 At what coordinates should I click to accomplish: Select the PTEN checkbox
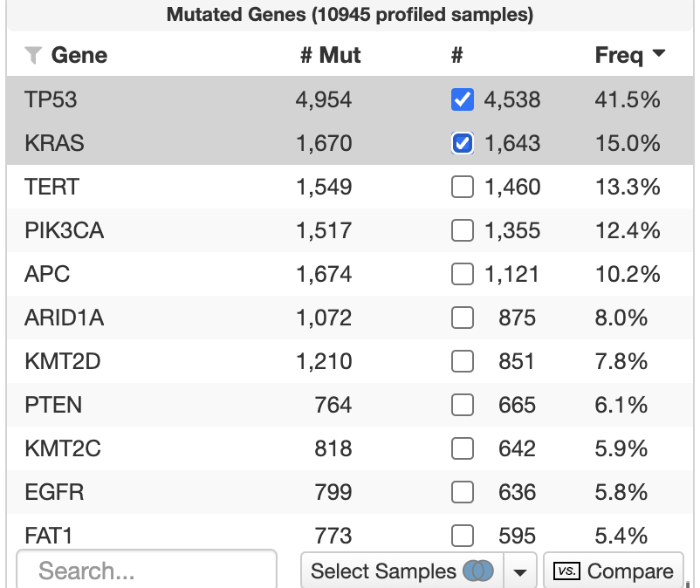click(462, 405)
